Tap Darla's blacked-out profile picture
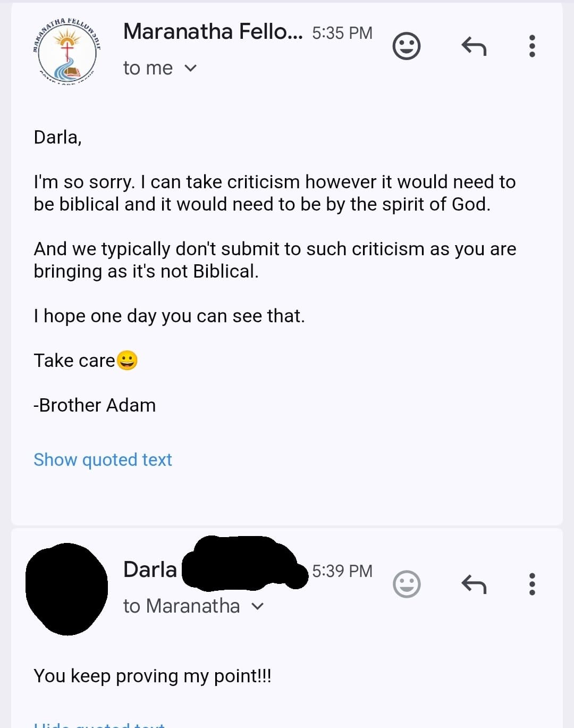This screenshot has height=728, width=574. tap(67, 589)
